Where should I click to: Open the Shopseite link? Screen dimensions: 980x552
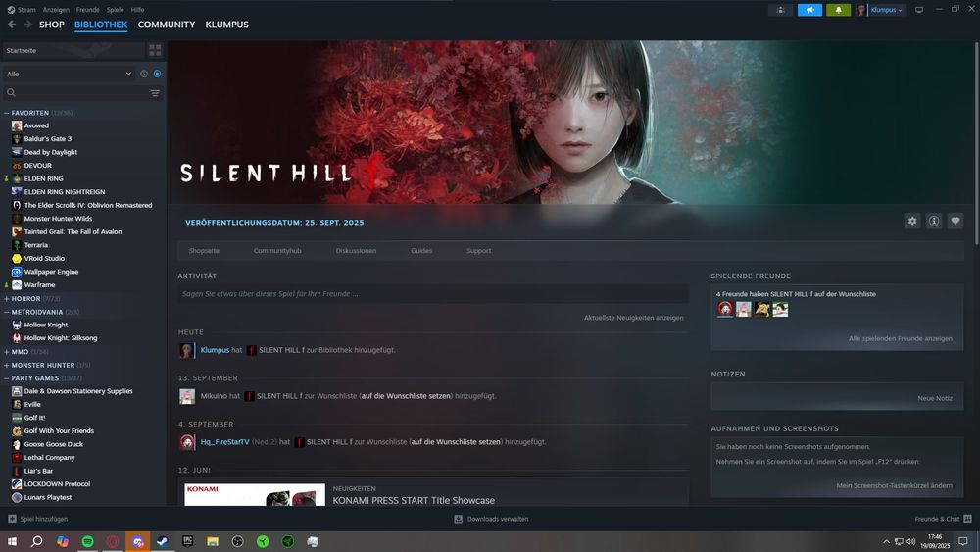(x=204, y=251)
